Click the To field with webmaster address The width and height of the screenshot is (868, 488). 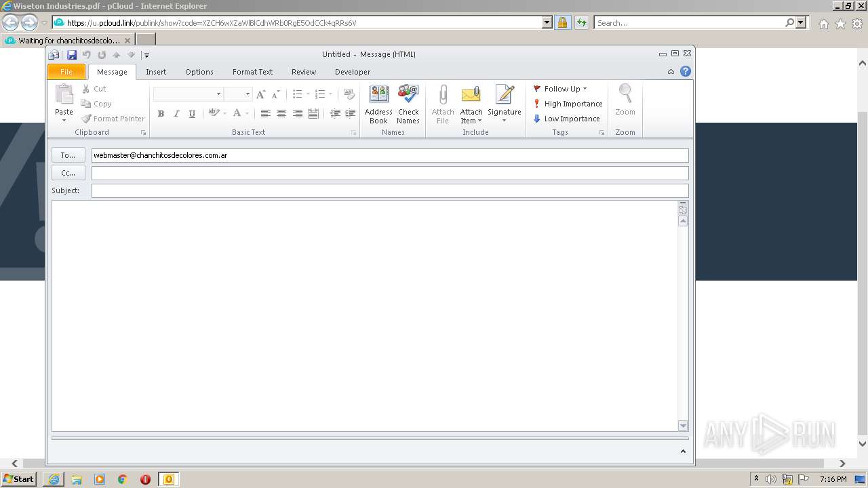tap(390, 155)
